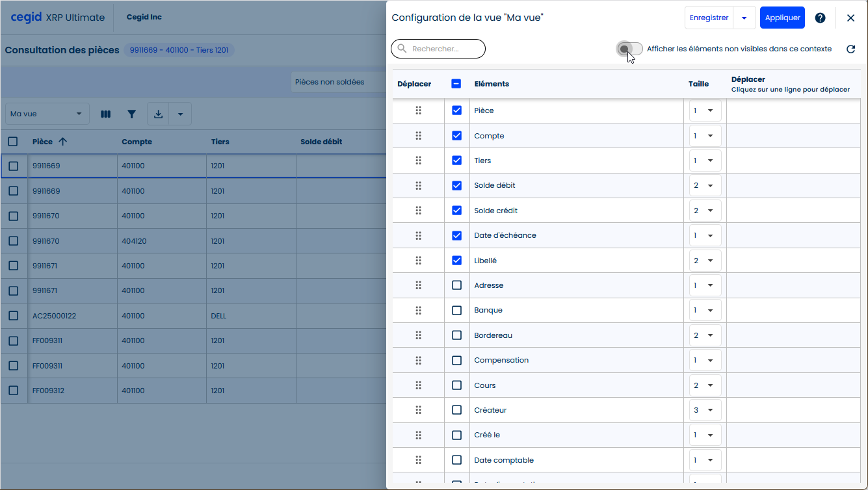Click the Appliquer button
The width and height of the screenshot is (868, 490).
coord(782,18)
